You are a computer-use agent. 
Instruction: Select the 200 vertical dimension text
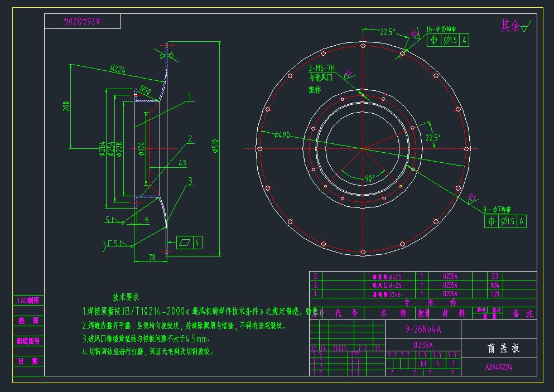pos(66,106)
